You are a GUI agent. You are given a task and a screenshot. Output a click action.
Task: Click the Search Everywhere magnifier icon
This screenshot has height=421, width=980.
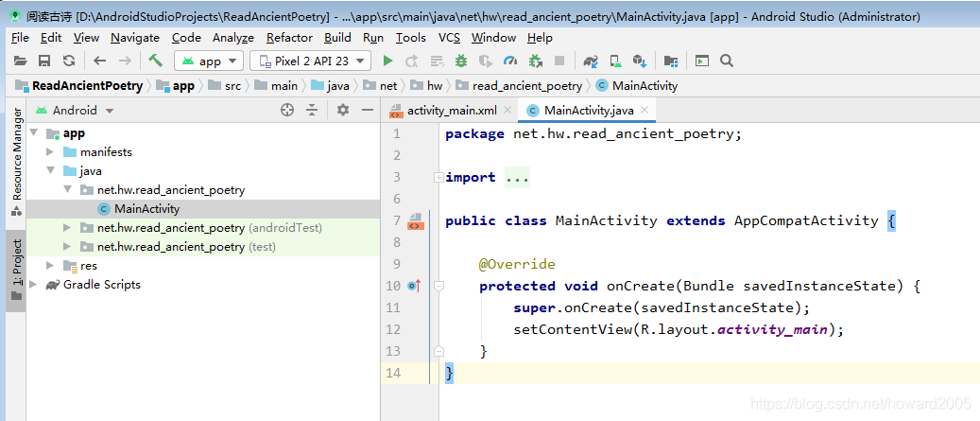point(726,61)
